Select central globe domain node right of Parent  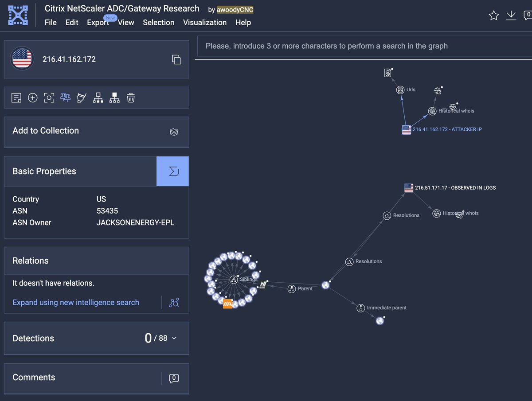click(326, 285)
